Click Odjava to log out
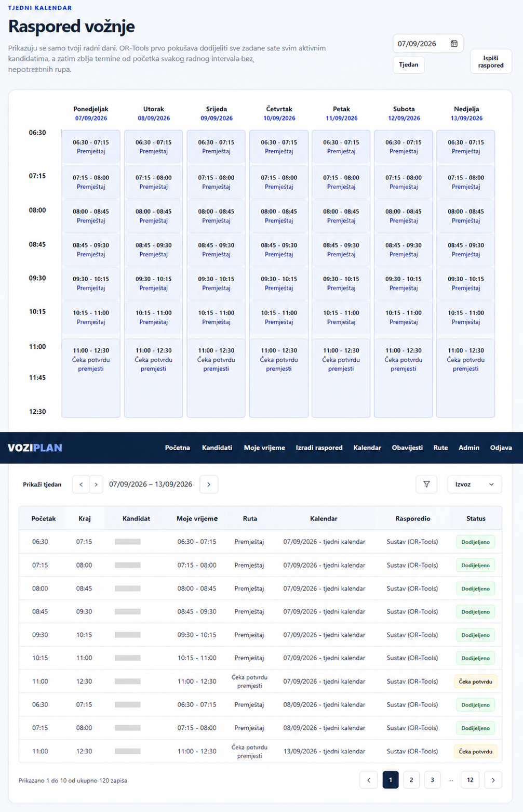Image resolution: width=523 pixels, height=812 pixels. pos(501,448)
